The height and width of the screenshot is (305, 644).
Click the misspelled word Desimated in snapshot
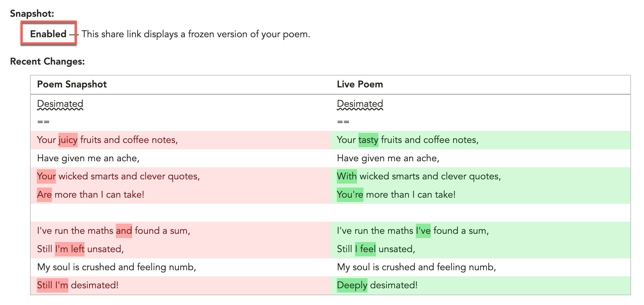(x=60, y=104)
